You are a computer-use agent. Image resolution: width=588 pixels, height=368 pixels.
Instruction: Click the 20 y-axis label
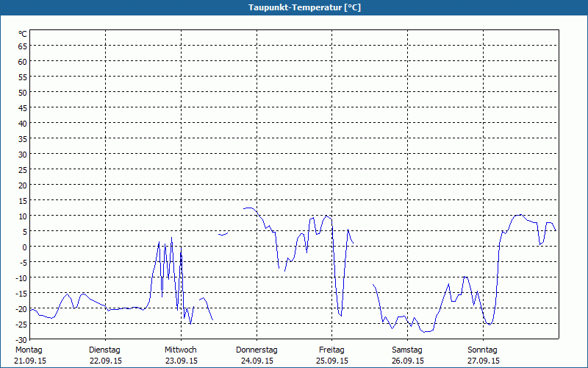coord(23,185)
